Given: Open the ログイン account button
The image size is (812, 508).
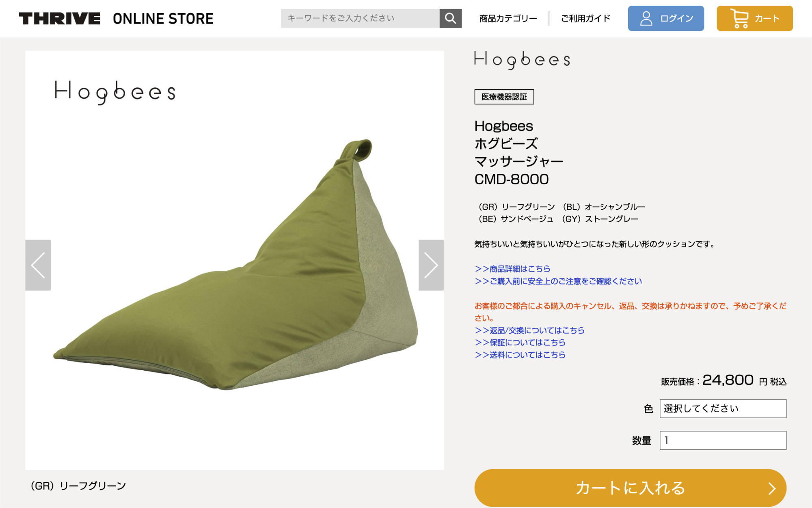Looking at the screenshot, I should point(666,18).
